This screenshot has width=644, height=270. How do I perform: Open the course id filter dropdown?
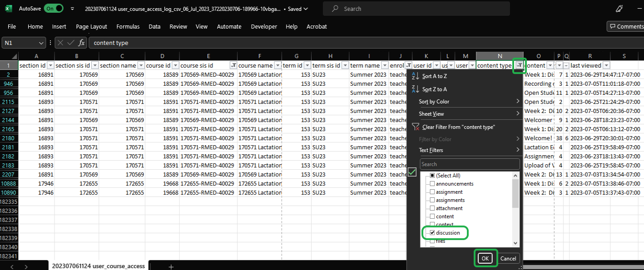click(175, 65)
